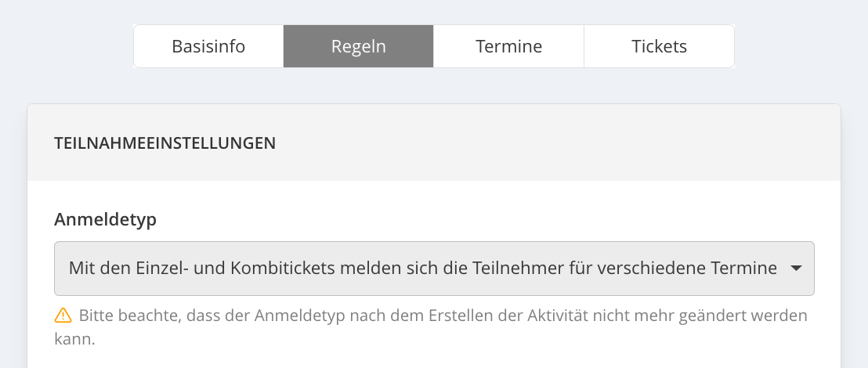Viewport: 868px width, 368px height.
Task: Click the empty page background left of Basisinfo
Action: pos(67,46)
